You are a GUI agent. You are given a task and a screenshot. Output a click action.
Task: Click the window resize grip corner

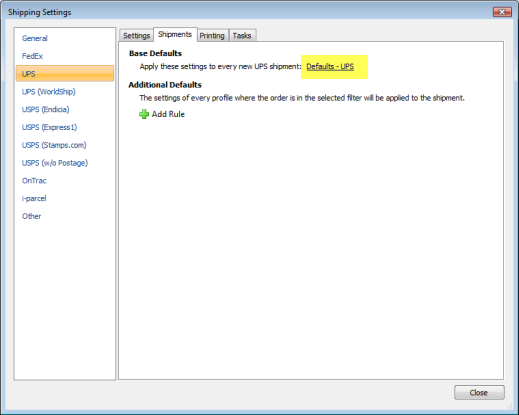pos(509,406)
